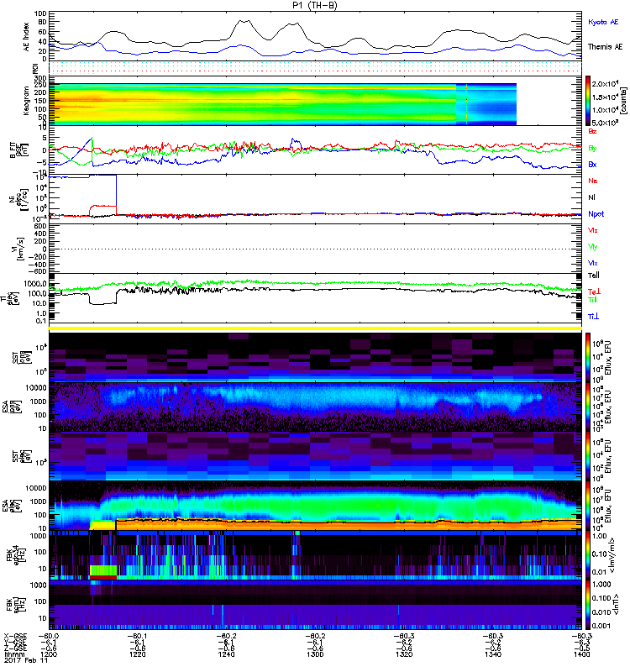
Task: Click the "Keogram" y-axis label
Action: pyautogui.click(x=27, y=100)
